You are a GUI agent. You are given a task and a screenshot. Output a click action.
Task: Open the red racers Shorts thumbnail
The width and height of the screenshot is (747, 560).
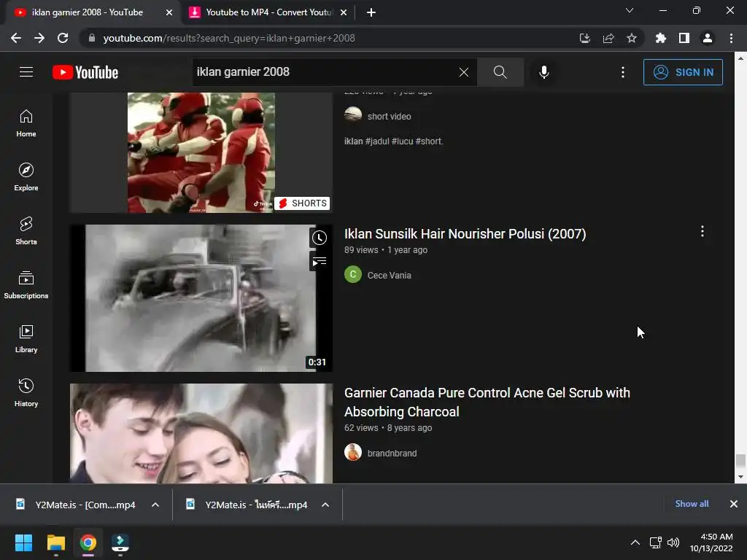point(201,152)
